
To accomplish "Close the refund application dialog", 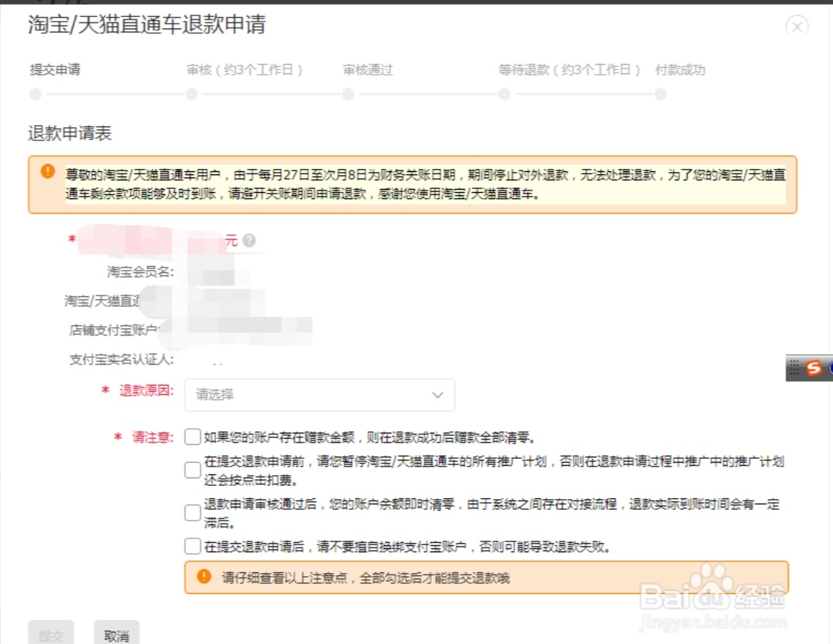I will click(x=797, y=26).
